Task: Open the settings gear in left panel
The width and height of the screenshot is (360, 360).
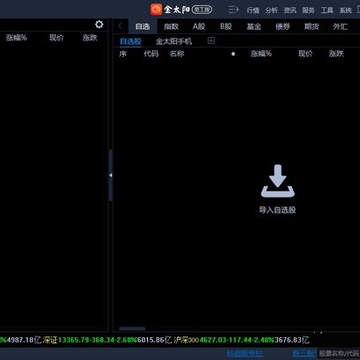Action: (x=99, y=24)
